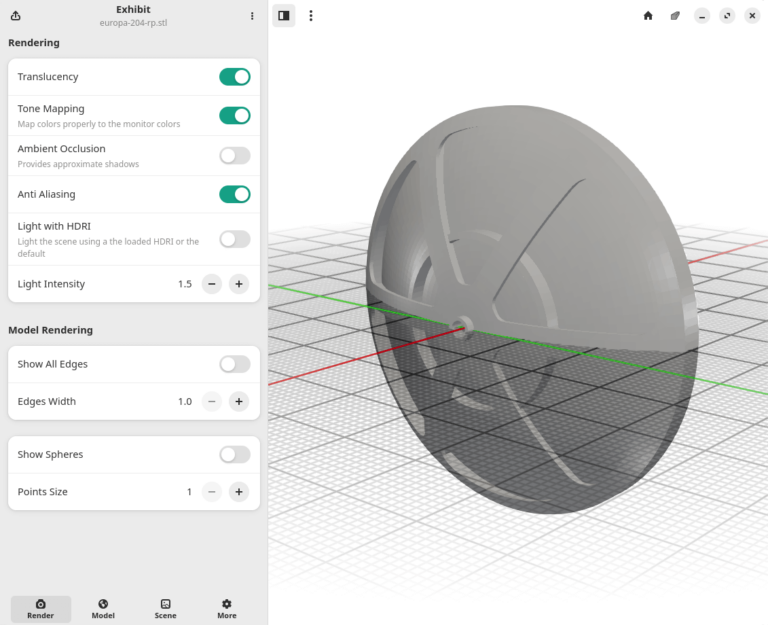Disable Anti Aliasing
Viewport: 768px width, 625px height.
(235, 194)
